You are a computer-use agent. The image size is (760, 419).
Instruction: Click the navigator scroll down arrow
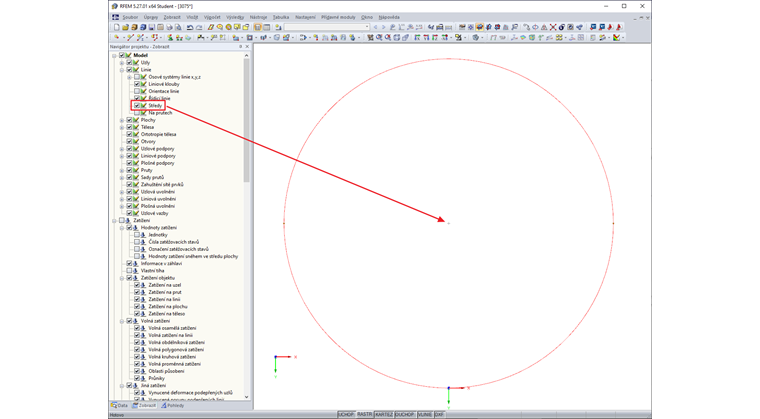(x=246, y=397)
